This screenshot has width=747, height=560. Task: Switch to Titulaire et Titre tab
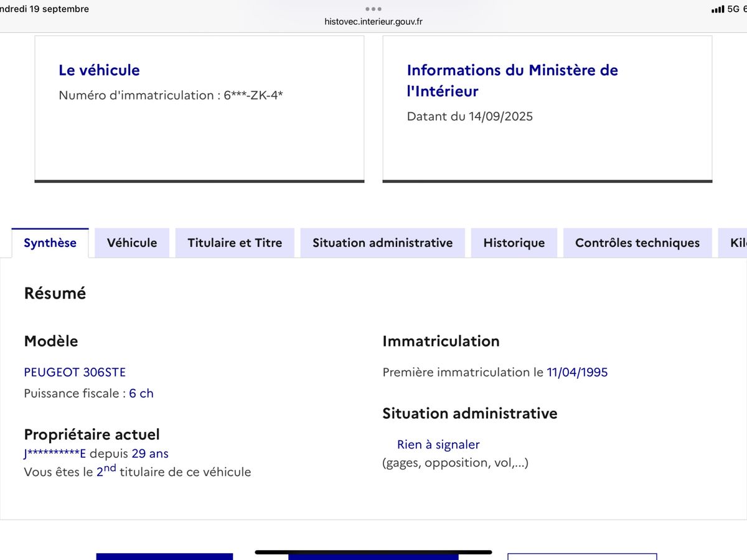pyautogui.click(x=235, y=243)
